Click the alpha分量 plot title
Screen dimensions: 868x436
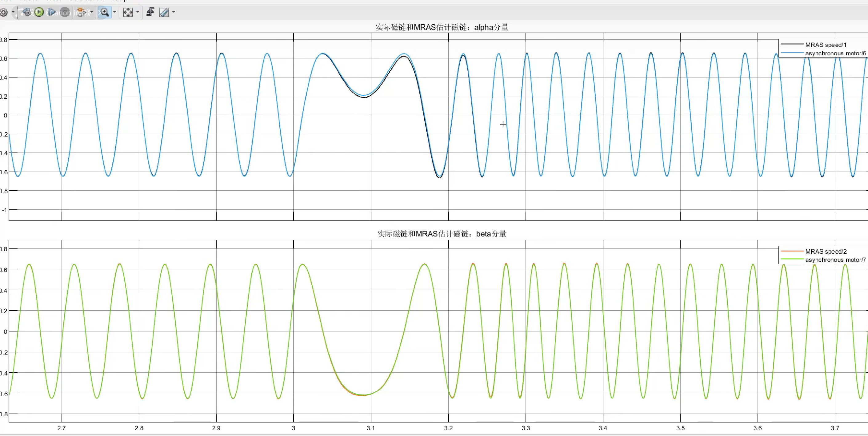(442, 27)
